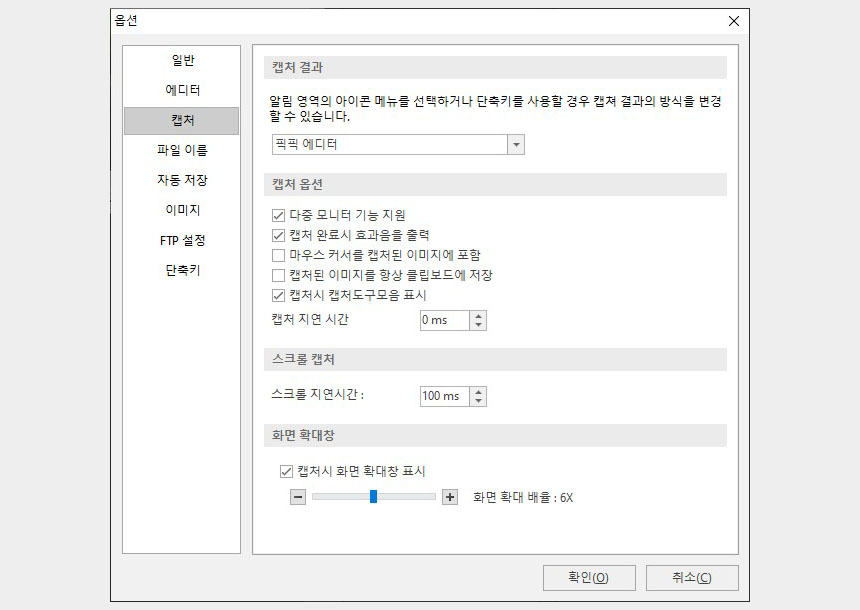
Task: Close the 옵션 dialog
Action: (734, 21)
